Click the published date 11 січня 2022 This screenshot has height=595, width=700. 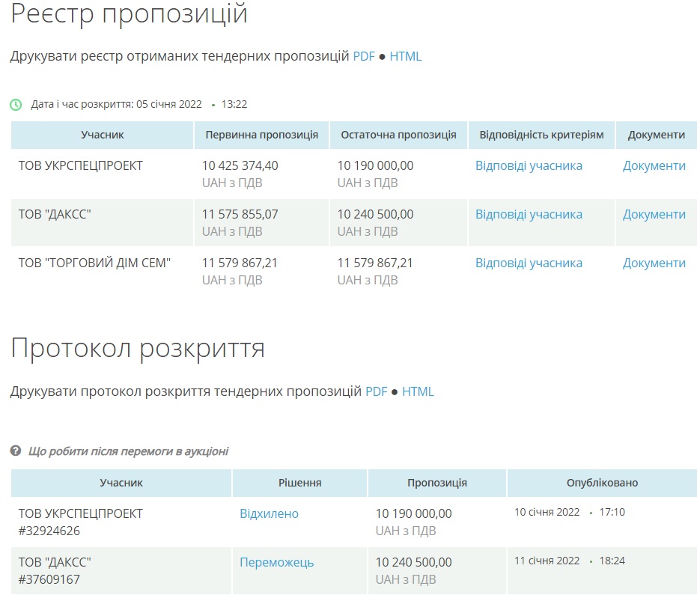click(547, 561)
